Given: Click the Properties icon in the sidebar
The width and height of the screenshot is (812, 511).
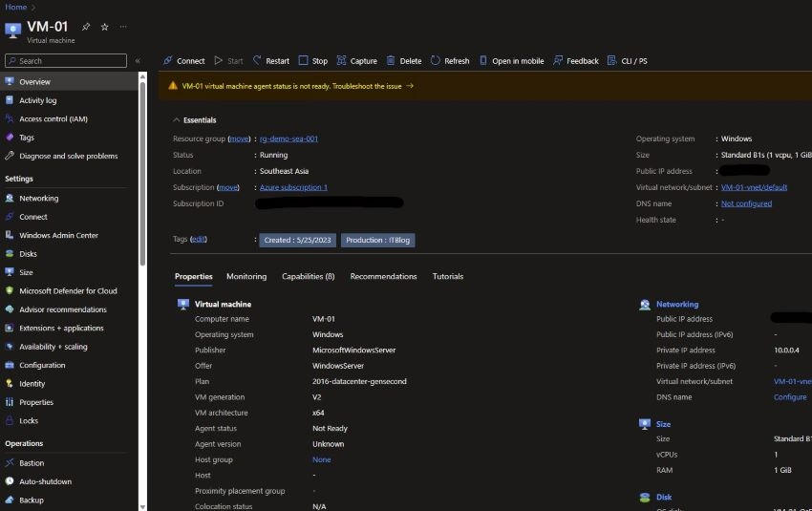Looking at the screenshot, I should pyautogui.click(x=10, y=402).
